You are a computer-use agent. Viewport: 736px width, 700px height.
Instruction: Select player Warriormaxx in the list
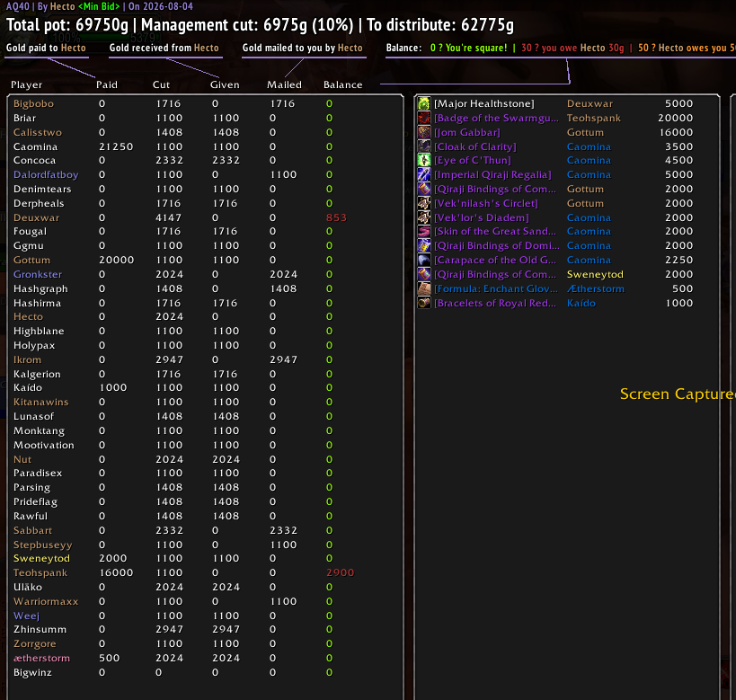coord(46,601)
